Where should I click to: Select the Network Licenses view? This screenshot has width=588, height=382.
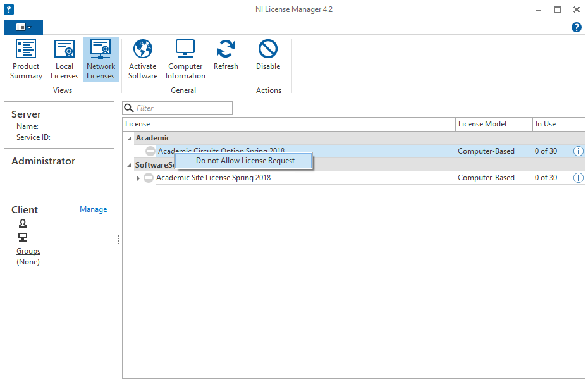(101, 59)
